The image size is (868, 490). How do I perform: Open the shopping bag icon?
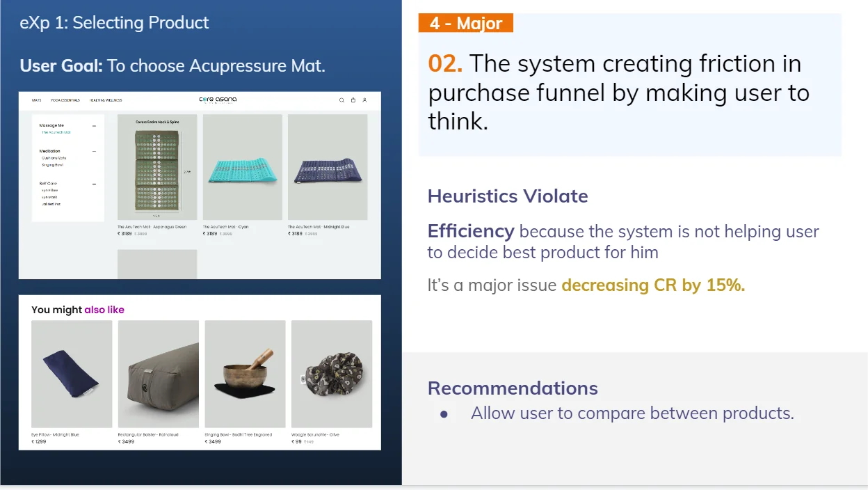tap(353, 100)
